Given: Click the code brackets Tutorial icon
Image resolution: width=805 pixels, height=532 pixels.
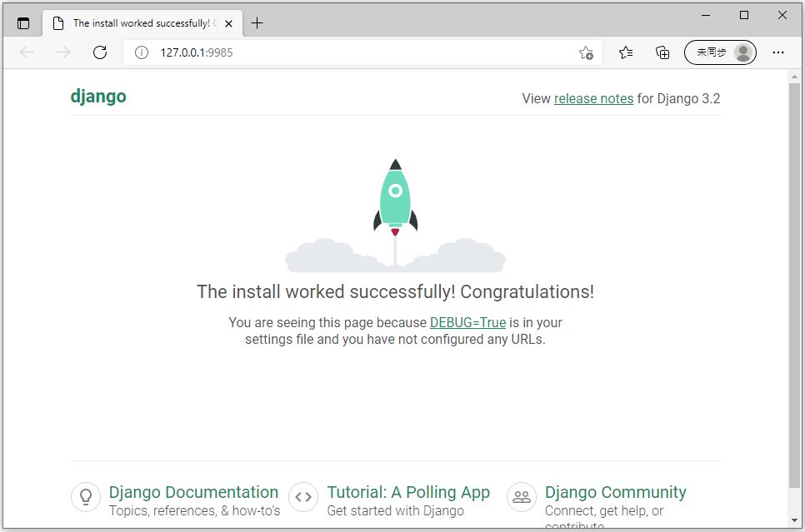Looking at the screenshot, I should [x=303, y=497].
